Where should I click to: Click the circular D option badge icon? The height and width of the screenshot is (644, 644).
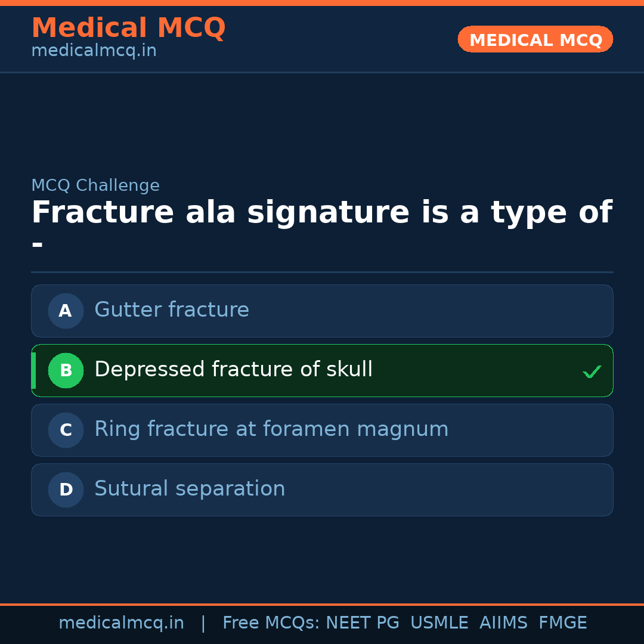[x=66, y=490]
